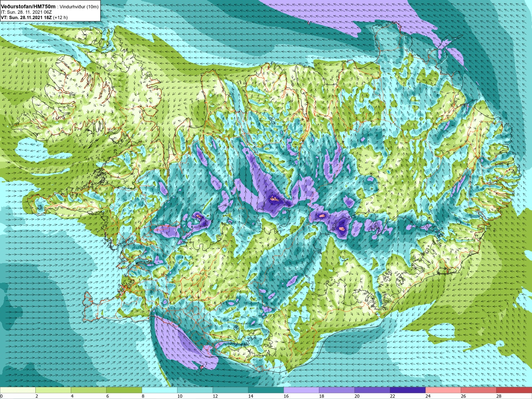Image resolution: width=532 pixels, height=399 pixels.
Task: Click the '22' legend scale value
Action: click(x=393, y=396)
